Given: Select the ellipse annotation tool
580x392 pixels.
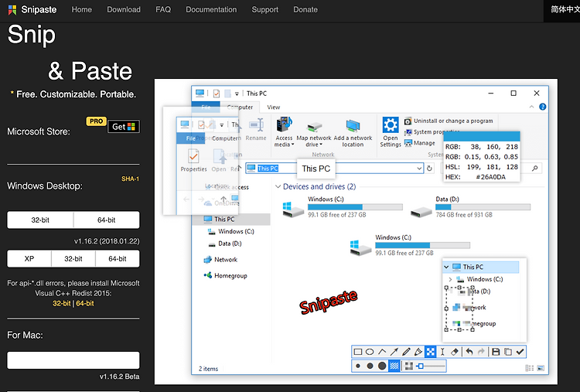Looking at the screenshot, I should (370, 352).
